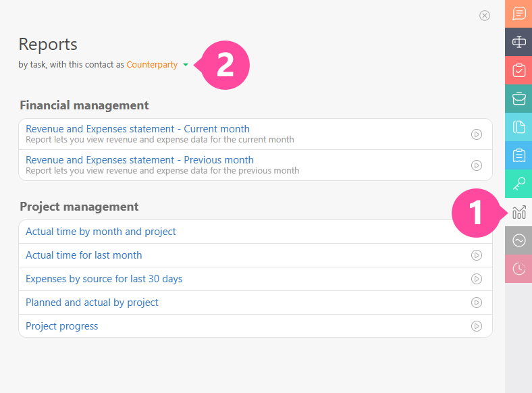Open the green key icon in sidebar
The width and height of the screenshot is (532, 393).
518,184
